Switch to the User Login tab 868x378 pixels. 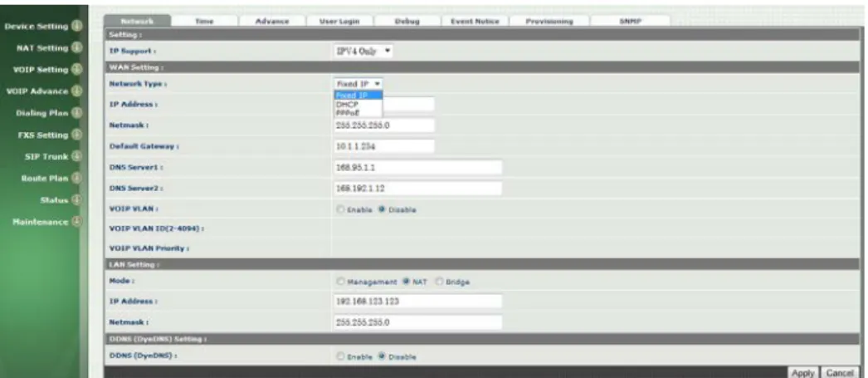[340, 21]
